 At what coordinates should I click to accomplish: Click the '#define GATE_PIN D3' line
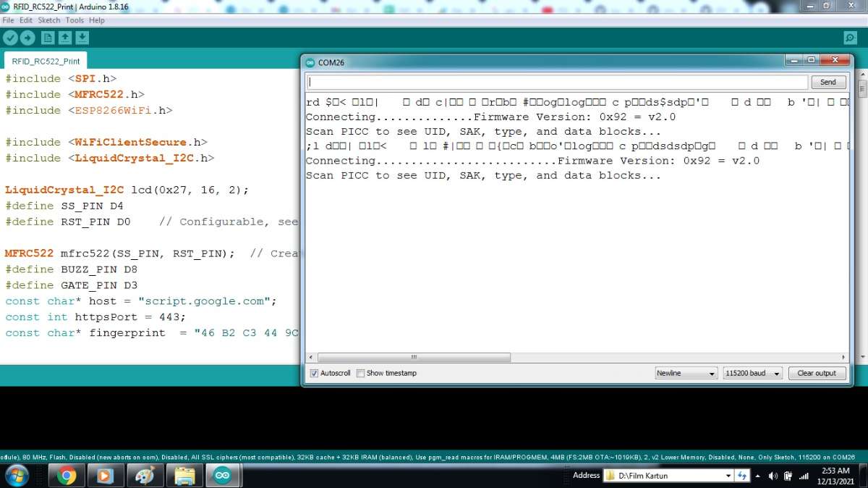[x=71, y=285]
